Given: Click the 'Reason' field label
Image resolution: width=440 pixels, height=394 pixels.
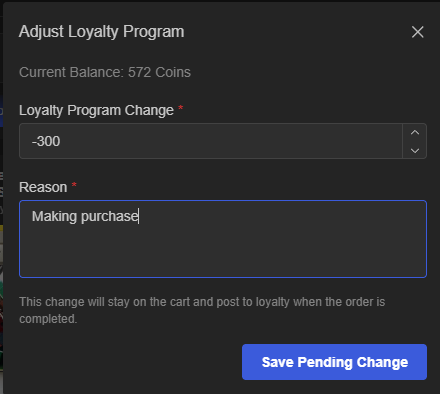Looking at the screenshot, I should pyautogui.click(x=43, y=187).
